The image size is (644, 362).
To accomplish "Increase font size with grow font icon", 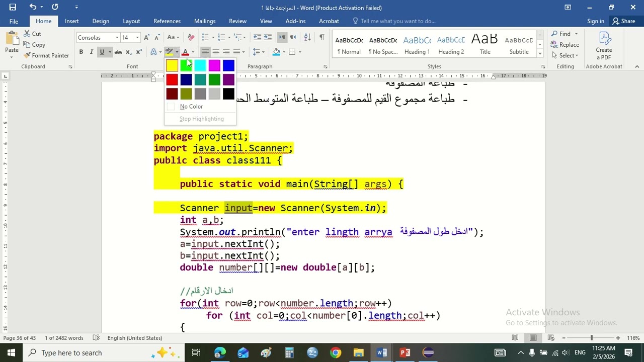I will coord(146,37).
